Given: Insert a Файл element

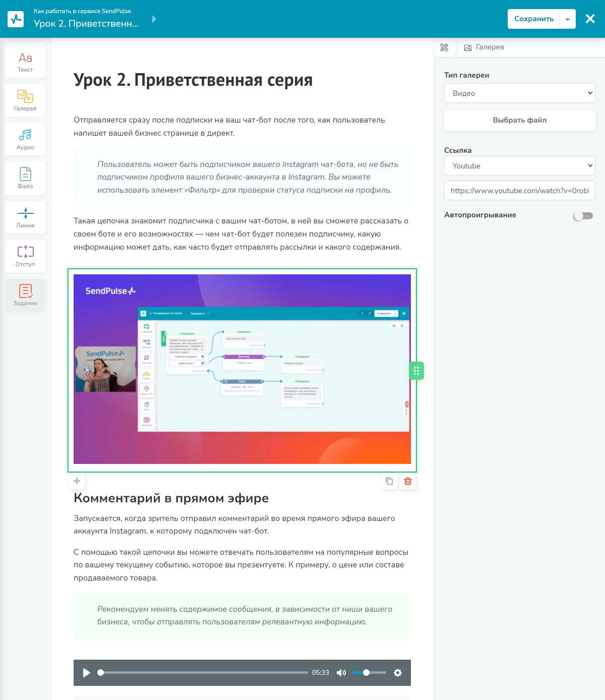Looking at the screenshot, I should [25, 179].
